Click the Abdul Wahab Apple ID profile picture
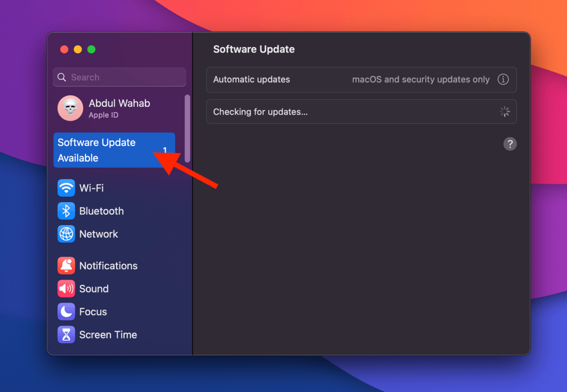 click(x=70, y=108)
